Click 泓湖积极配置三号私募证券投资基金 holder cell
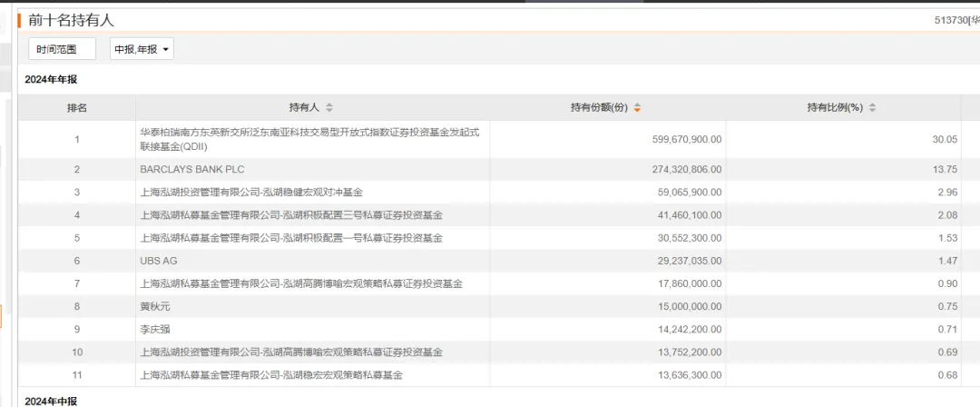This screenshot has width=980, height=407. (x=312, y=215)
